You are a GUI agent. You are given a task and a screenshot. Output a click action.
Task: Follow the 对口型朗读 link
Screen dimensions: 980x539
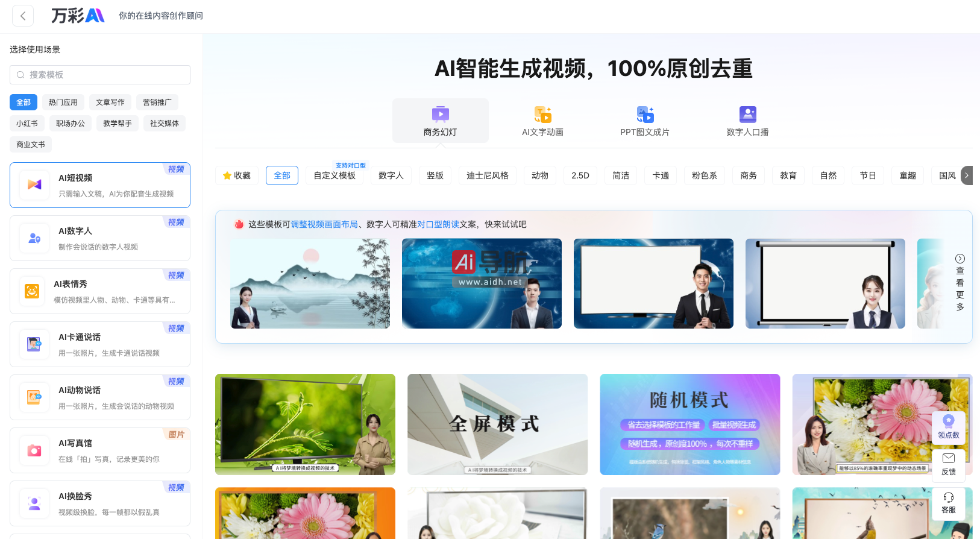(x=438, y=224)
